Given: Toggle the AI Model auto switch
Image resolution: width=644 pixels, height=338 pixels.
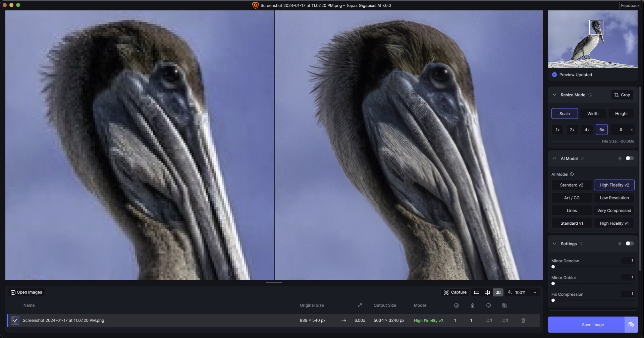Looking at the screenshot, I should click(x=630, y=159).
